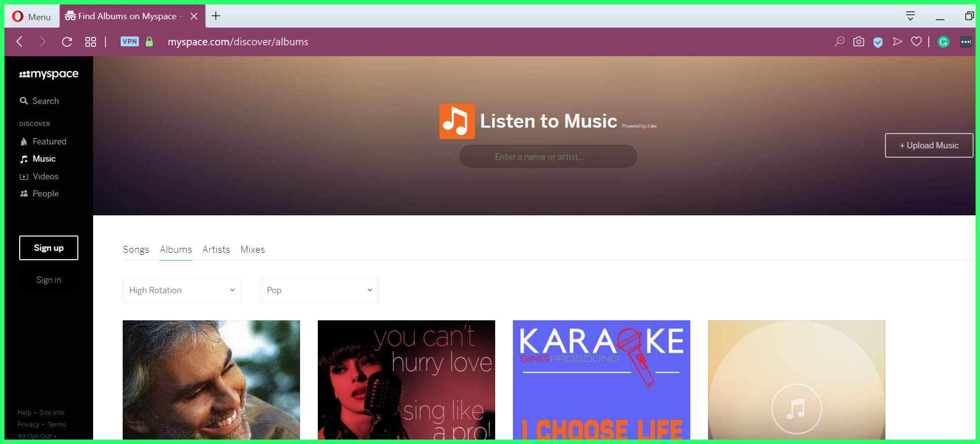980x444 pixels.
Task: Click the orange music note icon
Action: (457, 121)
